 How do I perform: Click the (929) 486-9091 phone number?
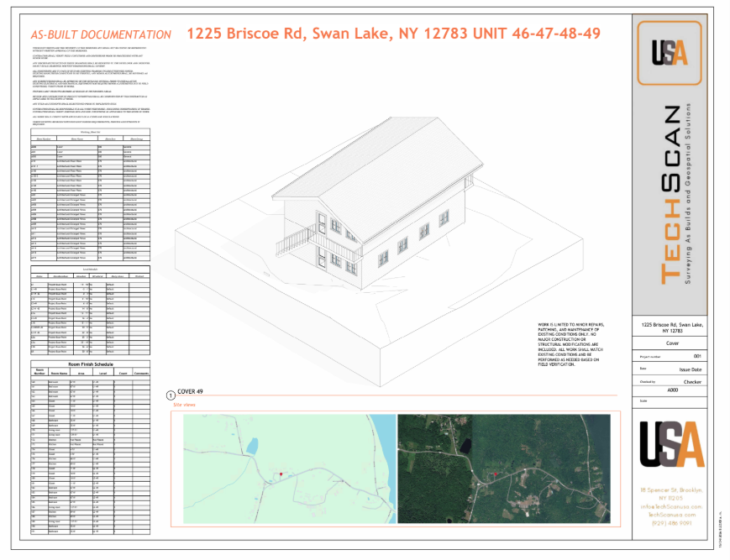coord(670,522)
